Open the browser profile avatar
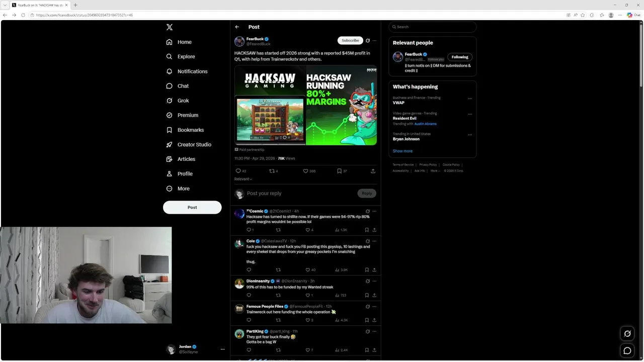This screenshot has width=644, height=362. 611,15
